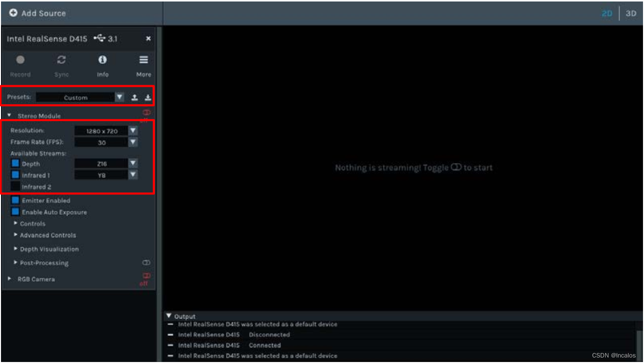Uncheck the Infrared 1 stream checkbox
This screenshot has width=644, height=363.
click(15, 175)
